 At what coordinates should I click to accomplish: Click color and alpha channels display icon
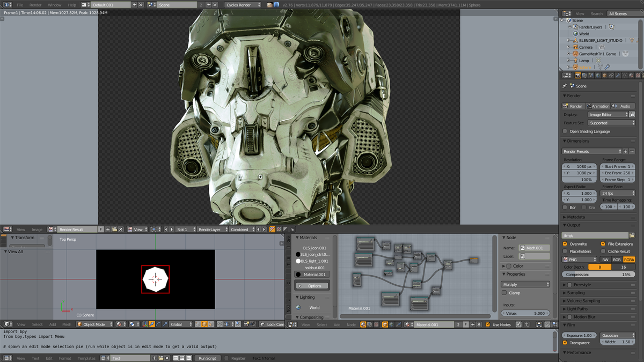(x=272, y=230)
